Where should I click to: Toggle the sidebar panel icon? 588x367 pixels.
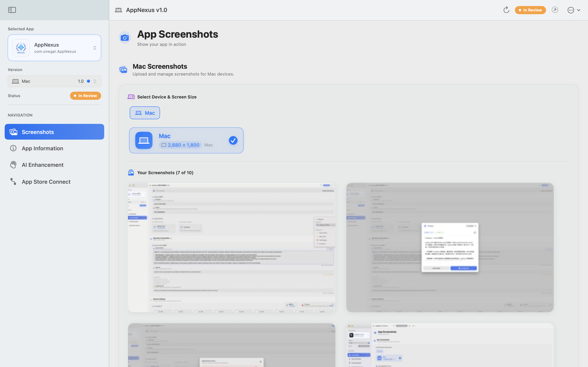coord(12,10)
